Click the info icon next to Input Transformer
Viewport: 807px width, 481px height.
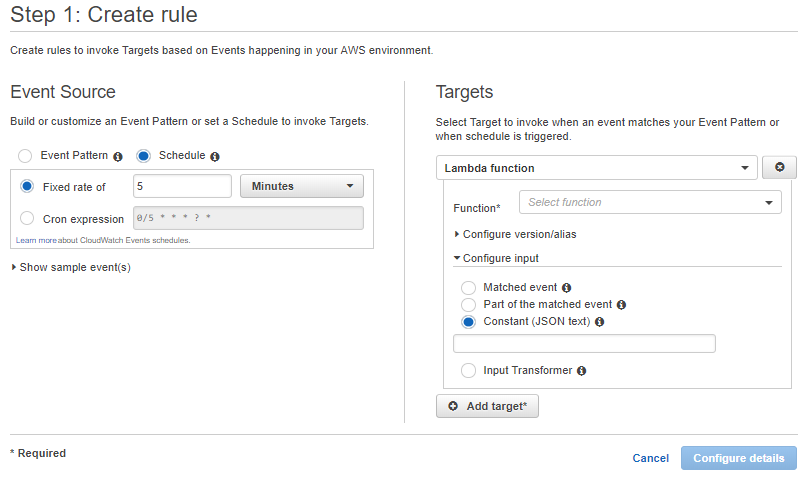[582, 371]
